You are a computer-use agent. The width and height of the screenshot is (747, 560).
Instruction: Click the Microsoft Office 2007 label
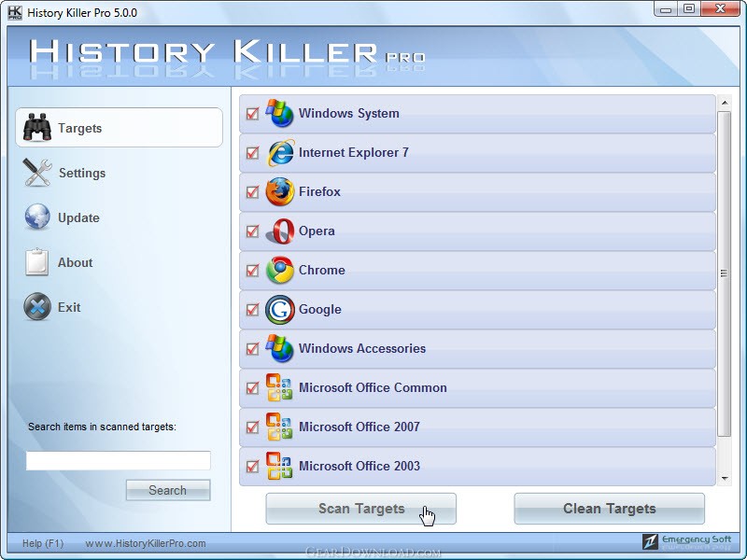click(359, 427)
